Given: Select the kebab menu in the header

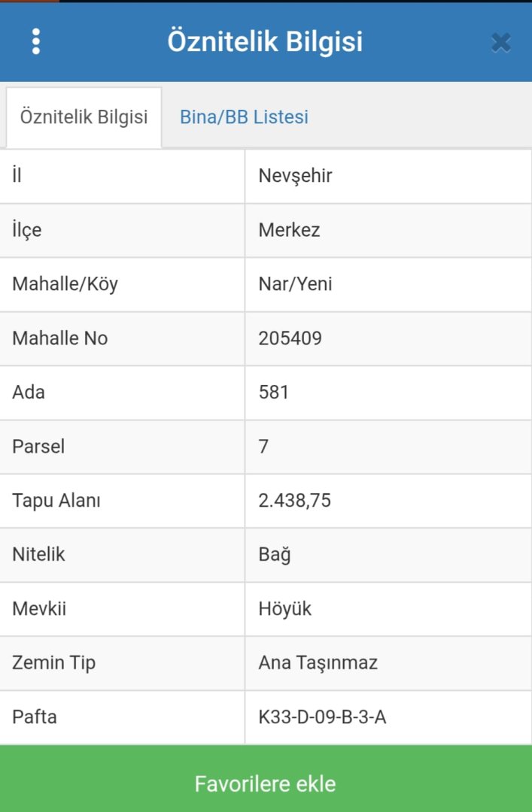Looking at the screenshot, I should pos(35,42).
